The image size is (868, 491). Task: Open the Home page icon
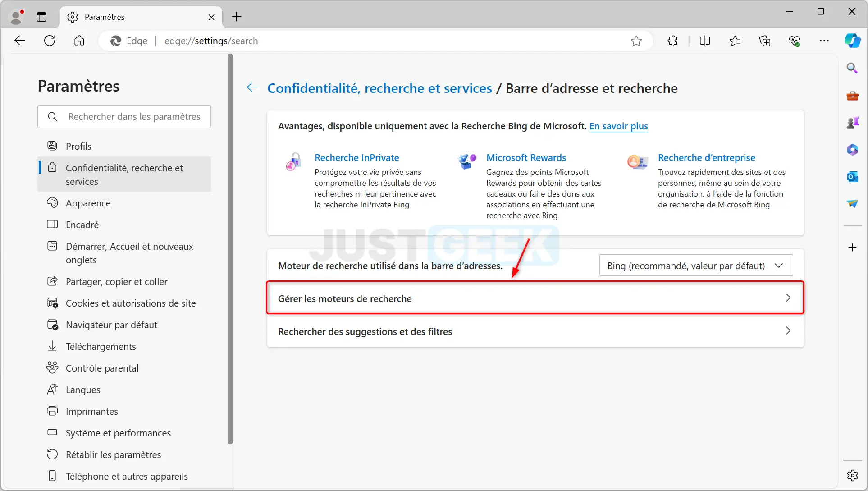click(79, 41)
